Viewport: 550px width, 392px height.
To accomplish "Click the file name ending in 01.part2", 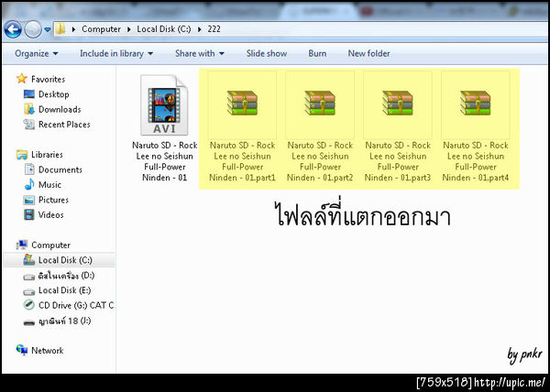I will tap(320, 161).
